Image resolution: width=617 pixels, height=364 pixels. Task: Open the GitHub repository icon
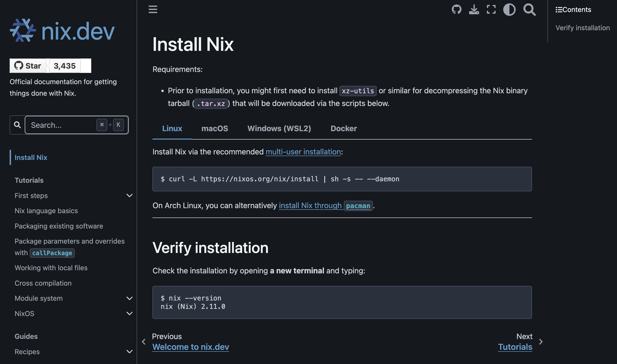click(x=456, y=9)
